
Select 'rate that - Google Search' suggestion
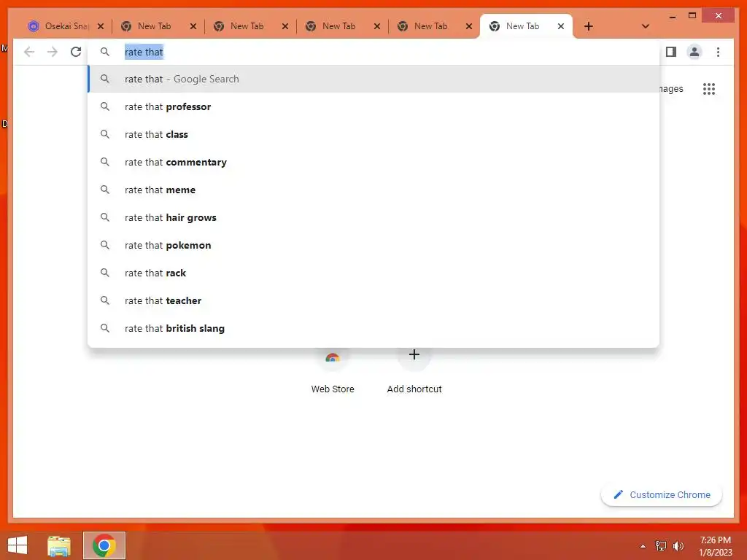373,79
